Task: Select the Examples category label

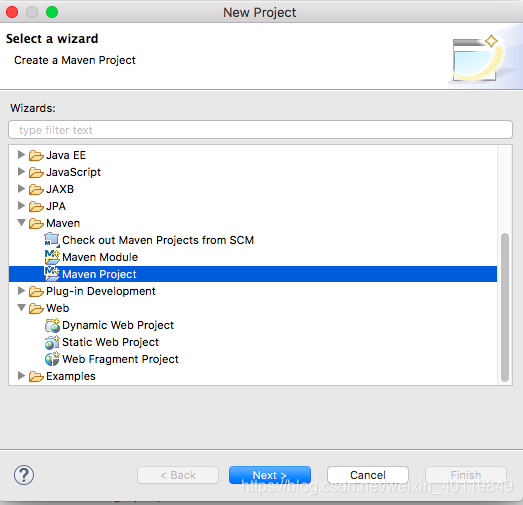Action: pyautogui.click(x=71, y=377)
